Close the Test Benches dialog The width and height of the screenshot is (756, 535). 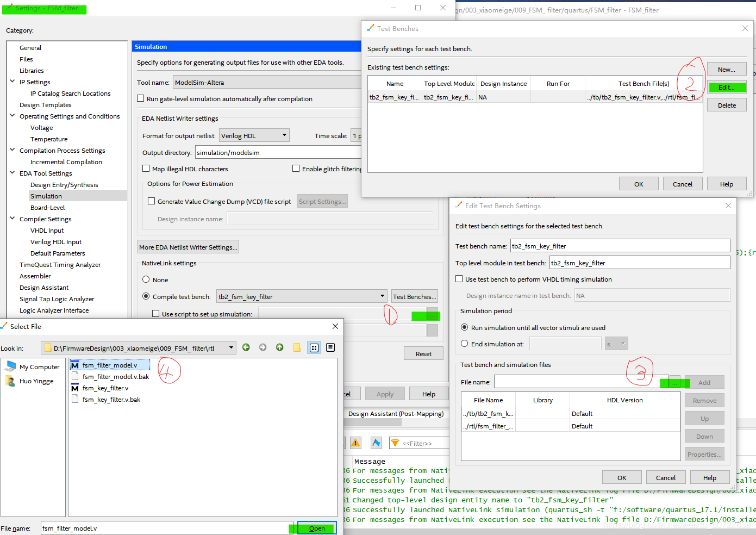[x=745, y=29]
